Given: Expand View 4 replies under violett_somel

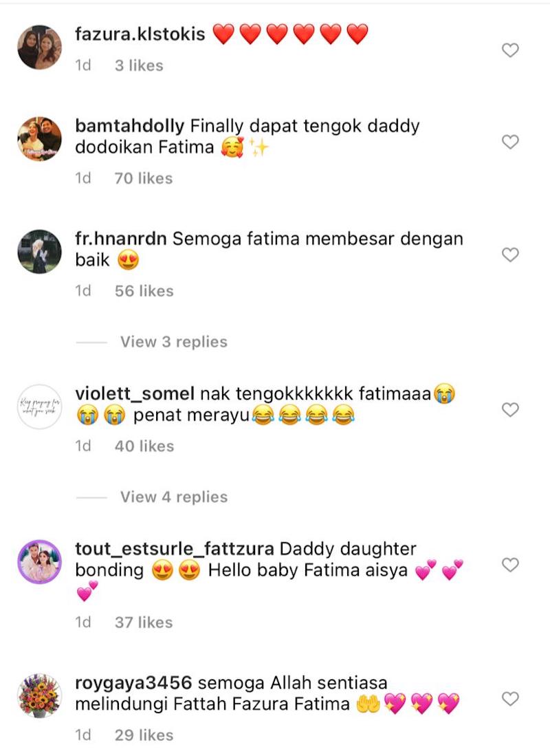Looking at the screenshot, I should [173, 497].
